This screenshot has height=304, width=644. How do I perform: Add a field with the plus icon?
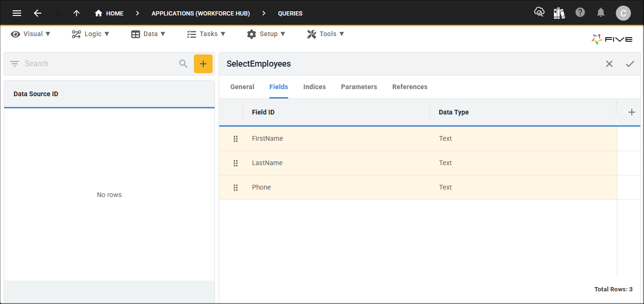coord(632,112)
